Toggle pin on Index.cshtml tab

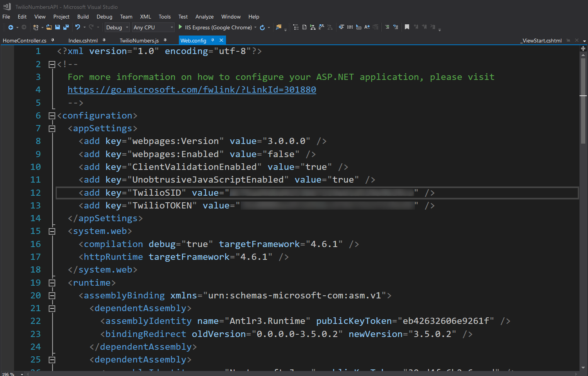104,40
